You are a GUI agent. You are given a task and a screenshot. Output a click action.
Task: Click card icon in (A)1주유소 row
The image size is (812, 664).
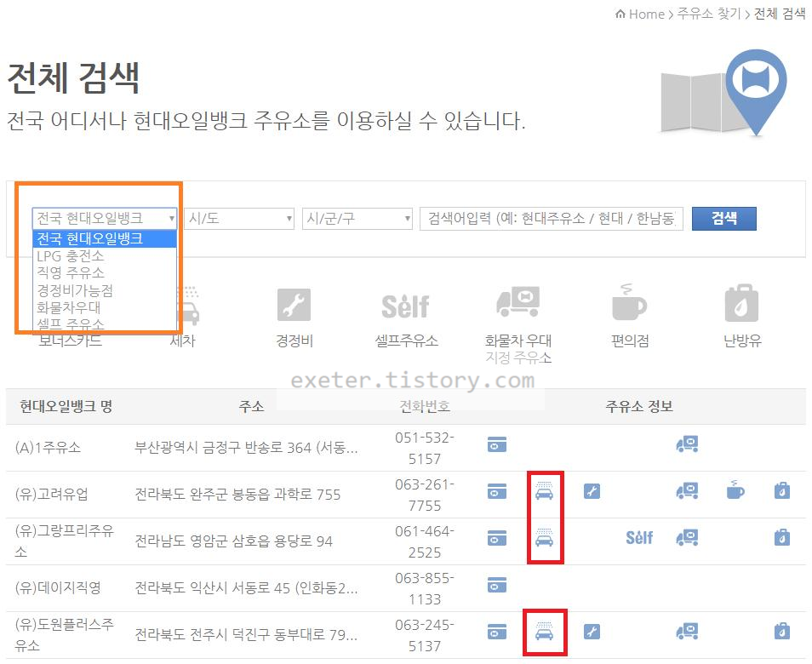point(497,444)
